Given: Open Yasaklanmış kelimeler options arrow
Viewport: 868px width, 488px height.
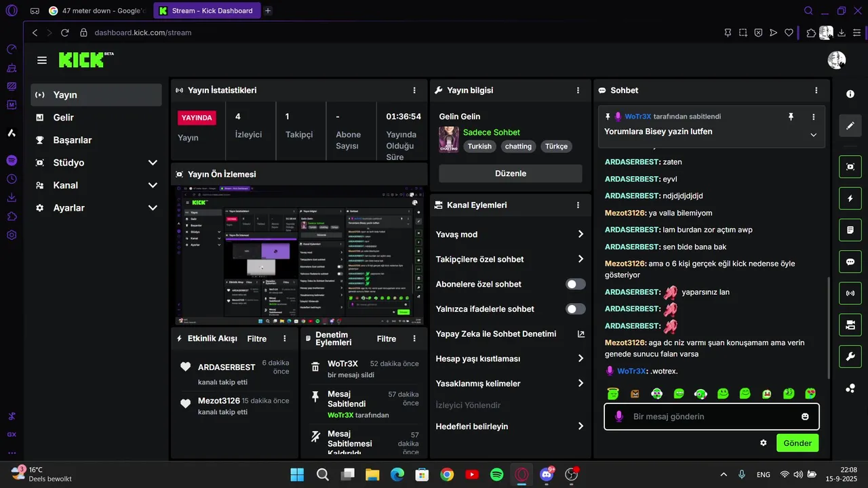Looking at the screenshot, I should (x=580, y=383).
